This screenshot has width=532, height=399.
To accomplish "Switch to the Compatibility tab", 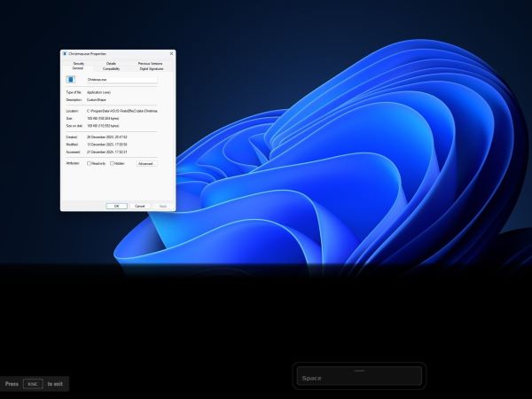I will point(112,68).
